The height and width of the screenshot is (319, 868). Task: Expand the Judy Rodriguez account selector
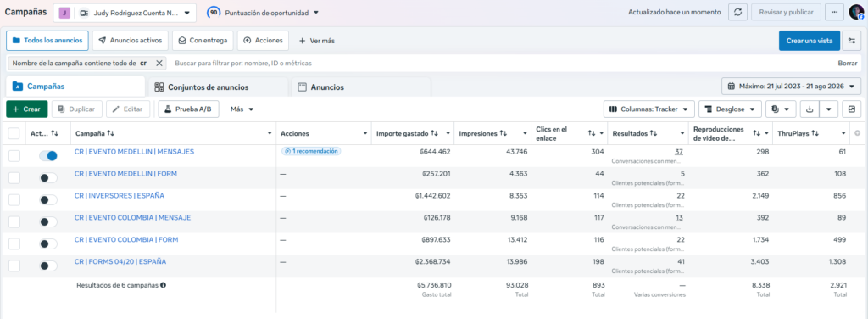(x=125, y=12)
